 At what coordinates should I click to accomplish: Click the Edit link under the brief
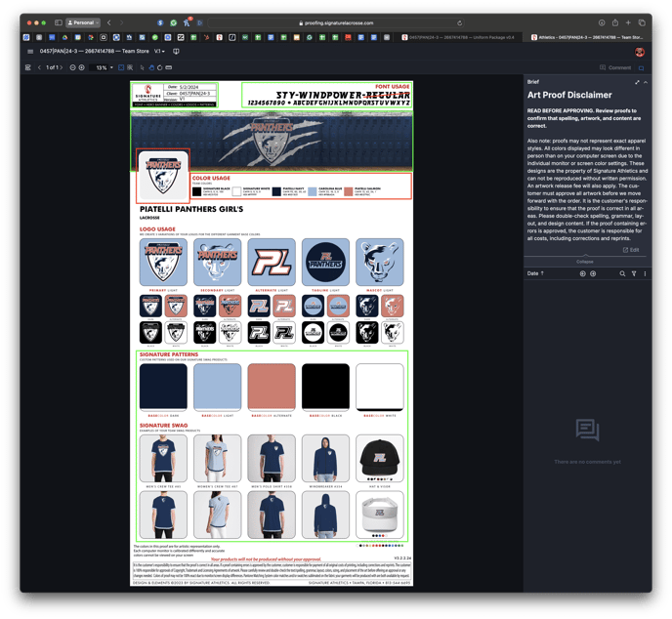pyautogui.click(x=630, y=250)
